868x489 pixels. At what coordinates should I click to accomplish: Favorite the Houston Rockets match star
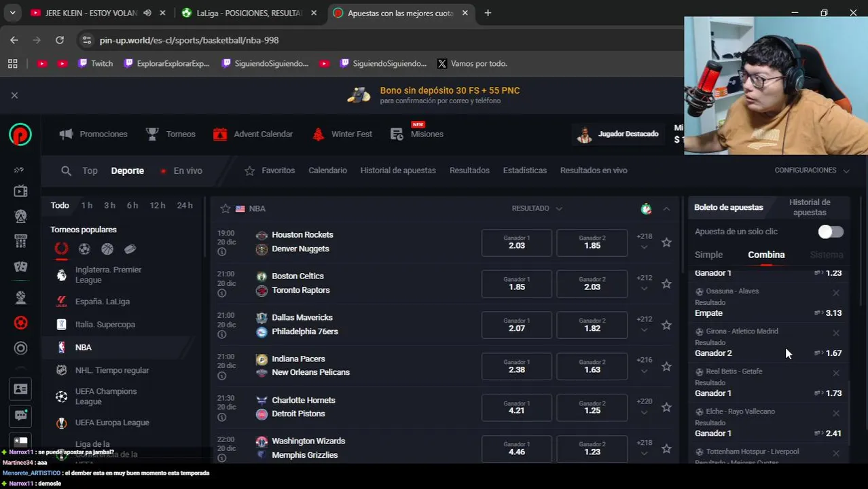pos(666,242)
